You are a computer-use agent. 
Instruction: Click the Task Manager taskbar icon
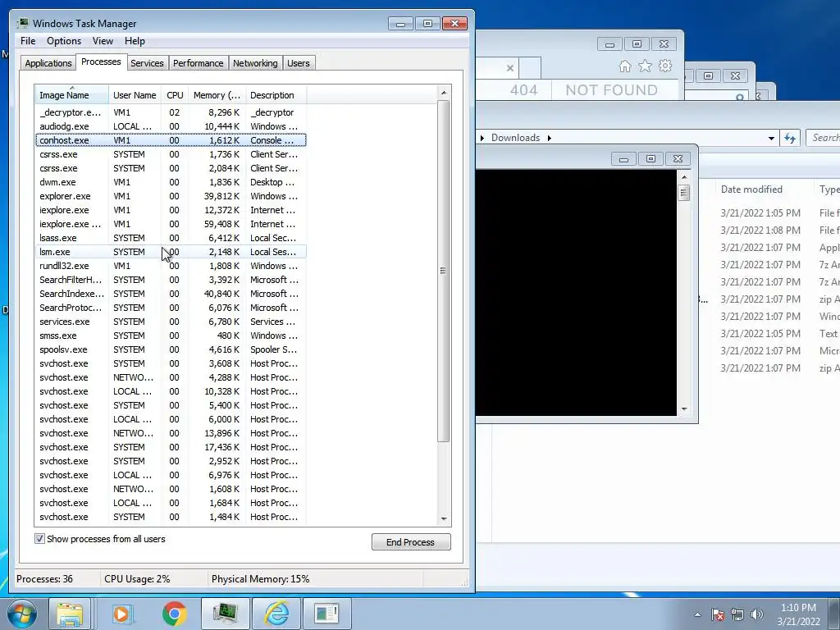tap(225, 614)
